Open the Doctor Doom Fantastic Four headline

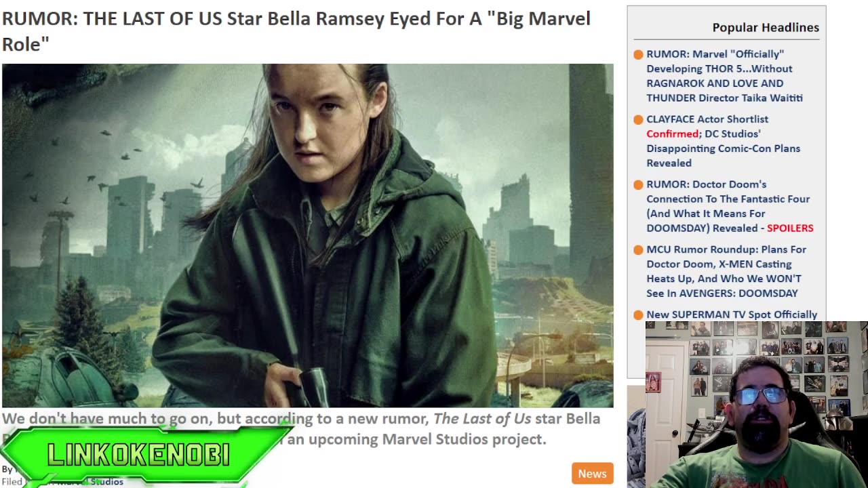point(730,206)
